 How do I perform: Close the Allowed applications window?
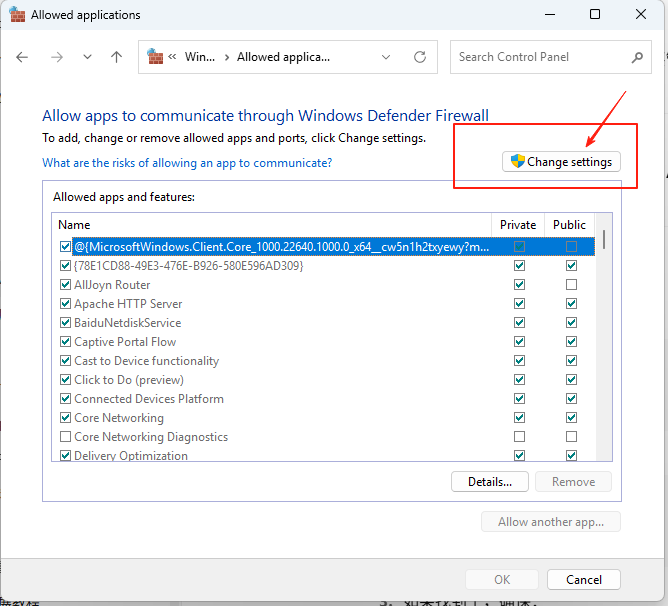coord(641,14)
